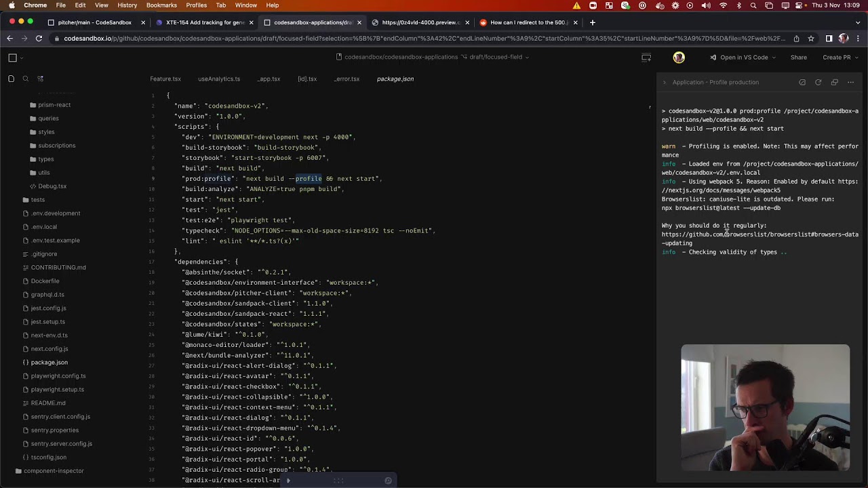868x488 pixels.
Task: Bookmark this page with star icon
Action: coord(811,39)
